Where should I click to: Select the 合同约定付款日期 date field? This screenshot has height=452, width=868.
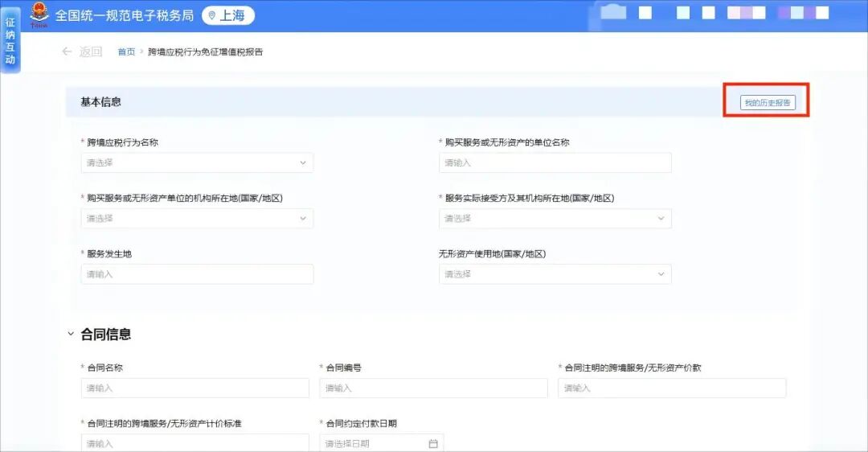point(374,443)
